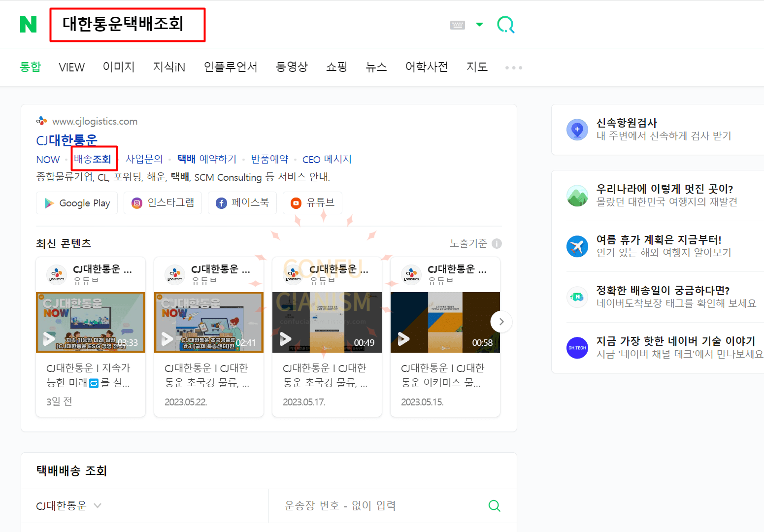Play the 03:33 ESG video thumbnail
764x532 pixels.
tap(91, 322)
